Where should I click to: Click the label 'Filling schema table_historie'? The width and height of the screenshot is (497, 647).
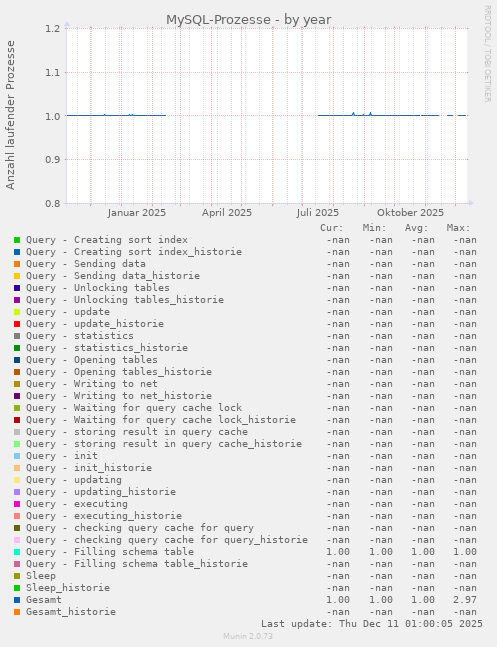tap(161, 564)
